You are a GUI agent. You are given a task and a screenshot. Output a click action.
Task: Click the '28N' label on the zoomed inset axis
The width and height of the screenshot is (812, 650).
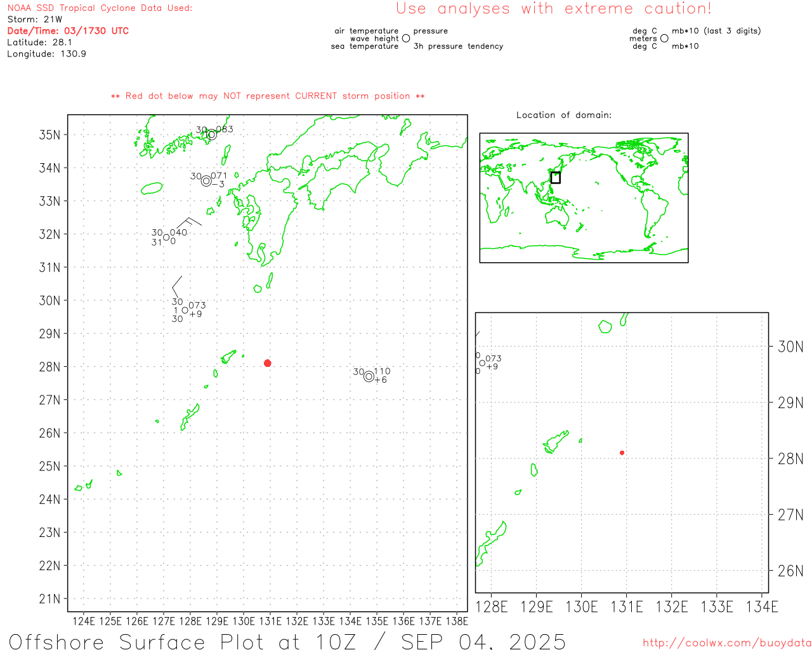[790, 458]
